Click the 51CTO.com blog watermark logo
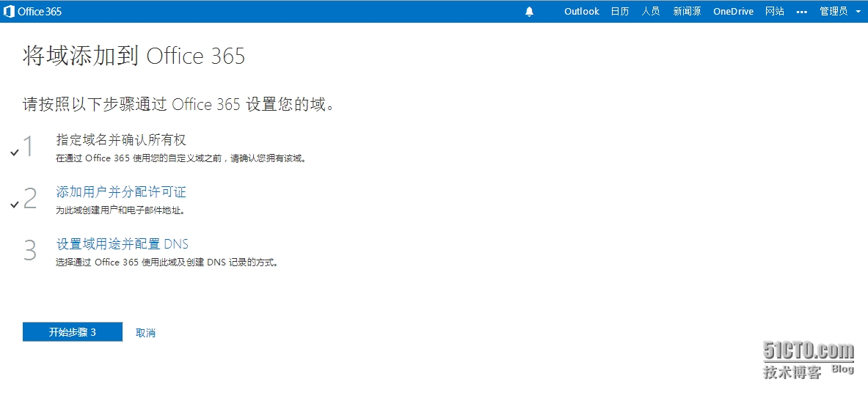868x393 pixels. tap(808, 359)
